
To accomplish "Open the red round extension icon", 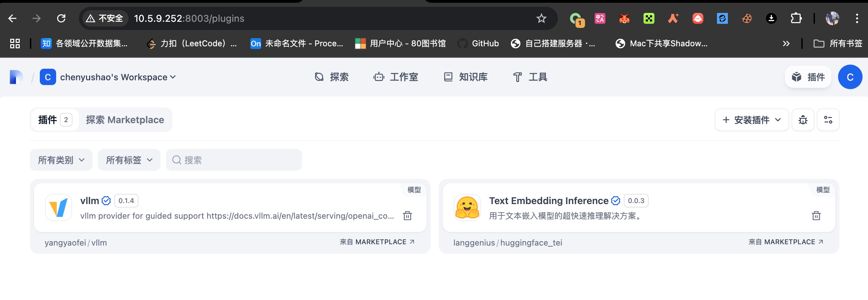I will pos(698,18).
